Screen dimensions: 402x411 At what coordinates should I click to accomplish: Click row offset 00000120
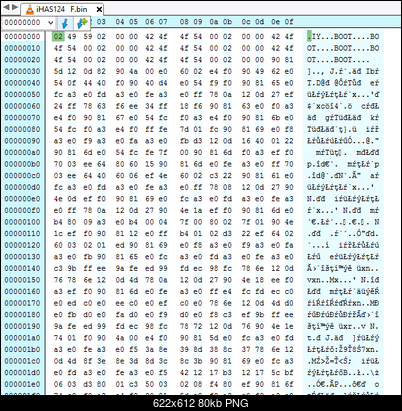(x=22, y=245)
